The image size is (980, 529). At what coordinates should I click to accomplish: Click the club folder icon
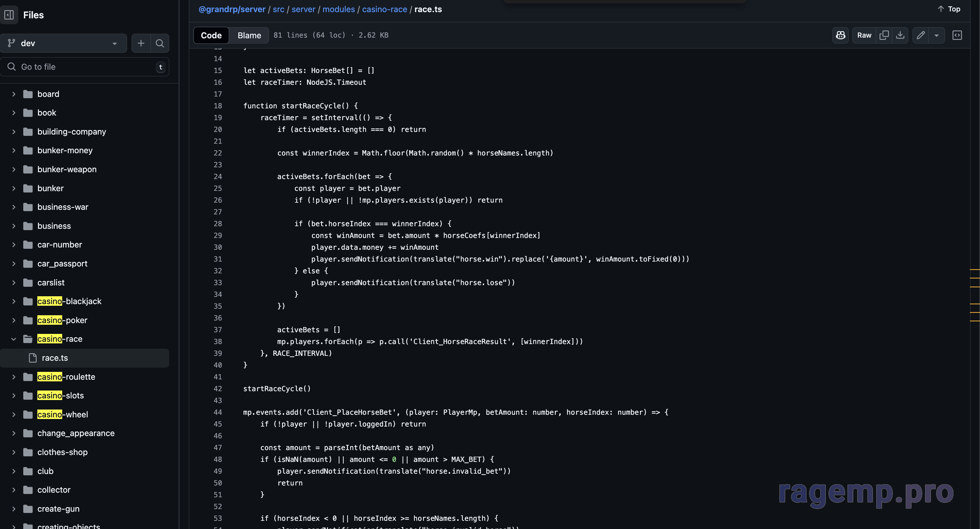pos(28,471)
